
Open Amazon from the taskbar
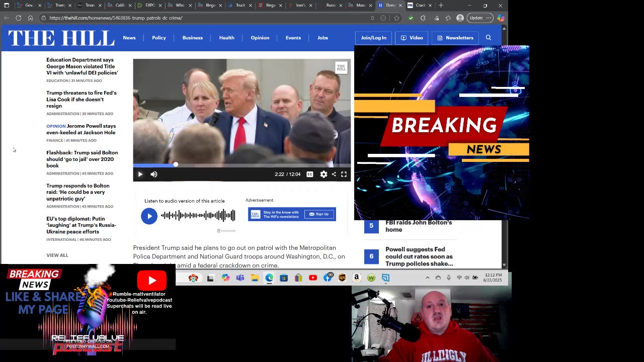pos(357,278)
